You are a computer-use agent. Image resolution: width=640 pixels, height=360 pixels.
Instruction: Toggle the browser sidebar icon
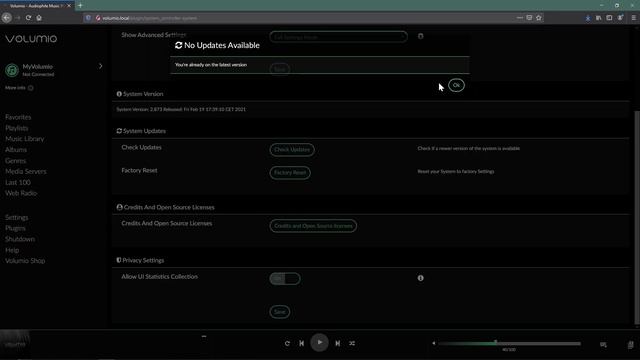(609, 18)
